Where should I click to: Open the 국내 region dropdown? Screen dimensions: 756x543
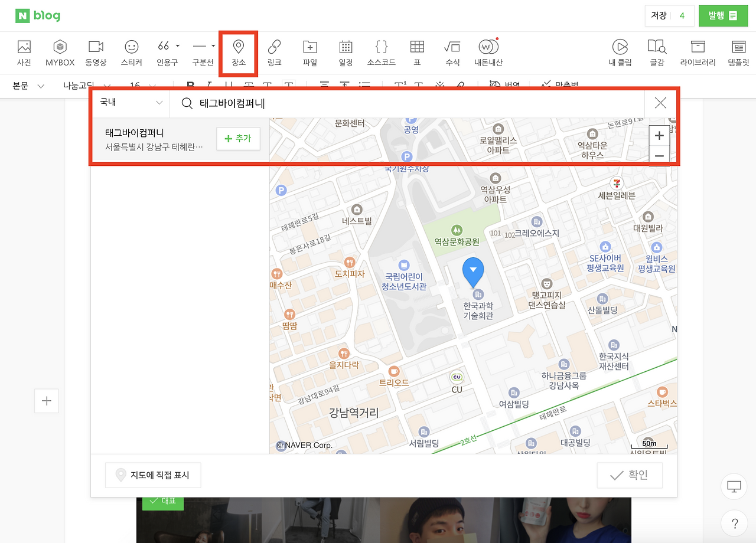(x=130, y=102)
